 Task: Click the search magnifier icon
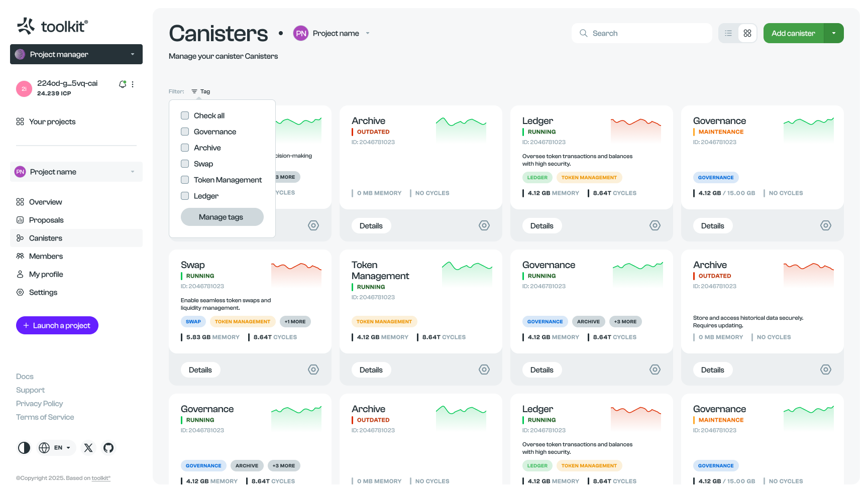584,33
